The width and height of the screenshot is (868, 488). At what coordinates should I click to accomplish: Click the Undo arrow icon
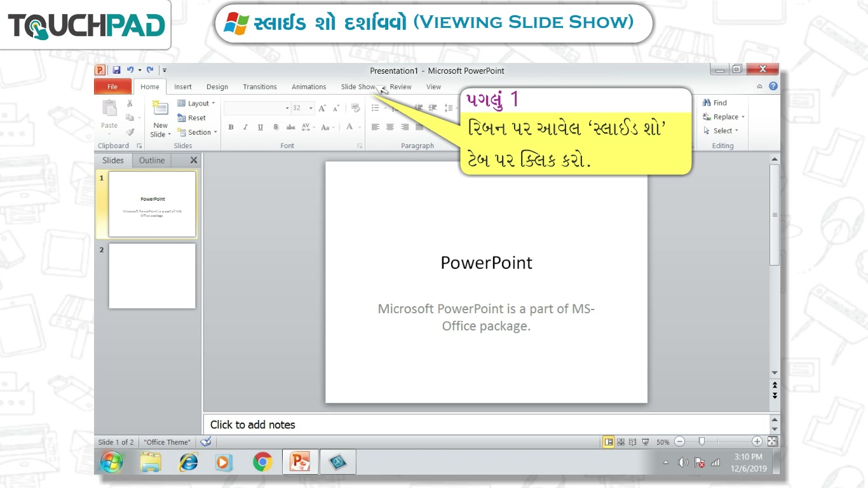130,71
